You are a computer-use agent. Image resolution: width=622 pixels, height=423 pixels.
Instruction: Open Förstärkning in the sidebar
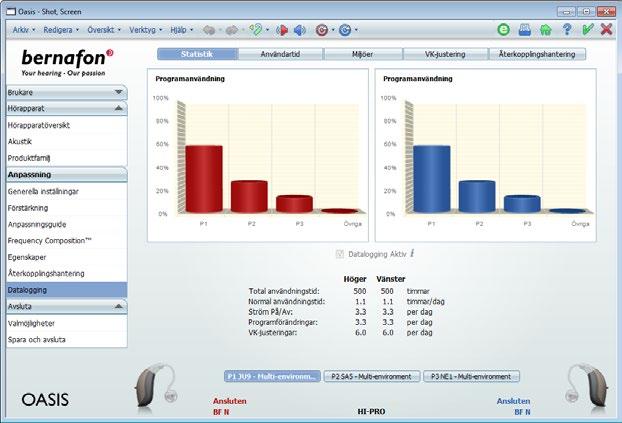tap(67, 208)
